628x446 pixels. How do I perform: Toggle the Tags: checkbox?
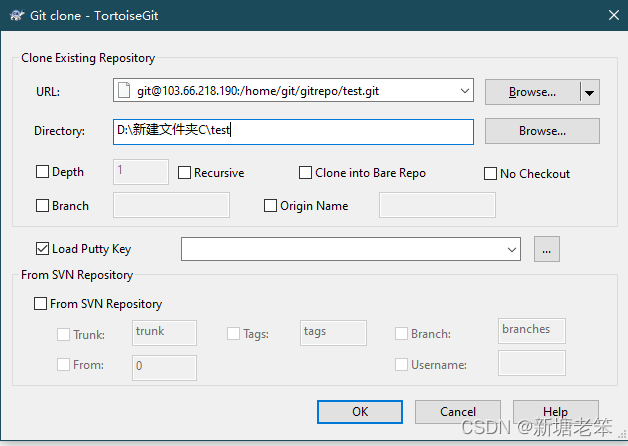233,333
